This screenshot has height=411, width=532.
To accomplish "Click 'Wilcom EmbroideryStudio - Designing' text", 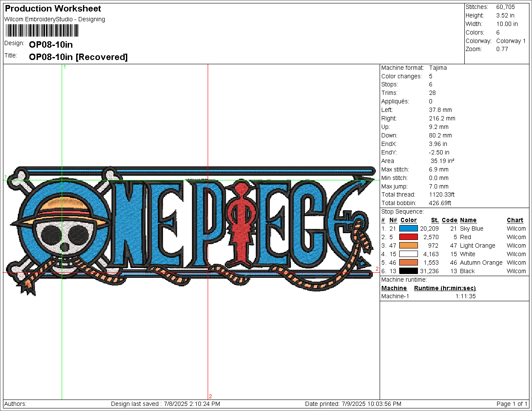I will [54, 19].
